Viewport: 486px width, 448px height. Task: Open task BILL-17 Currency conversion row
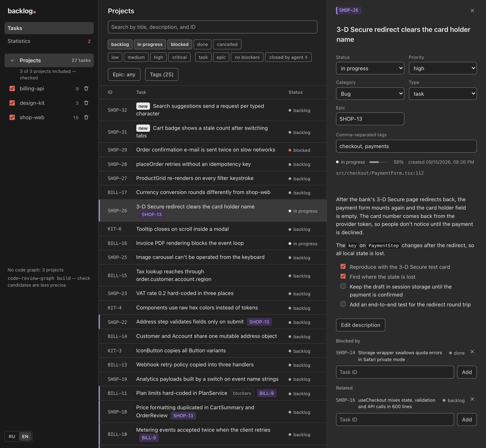click(213, 192)
